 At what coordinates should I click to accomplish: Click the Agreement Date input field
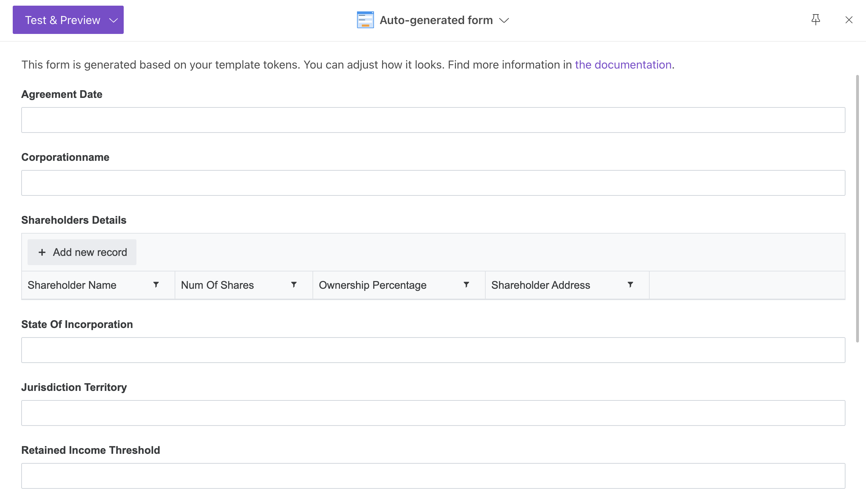point(433,120)
